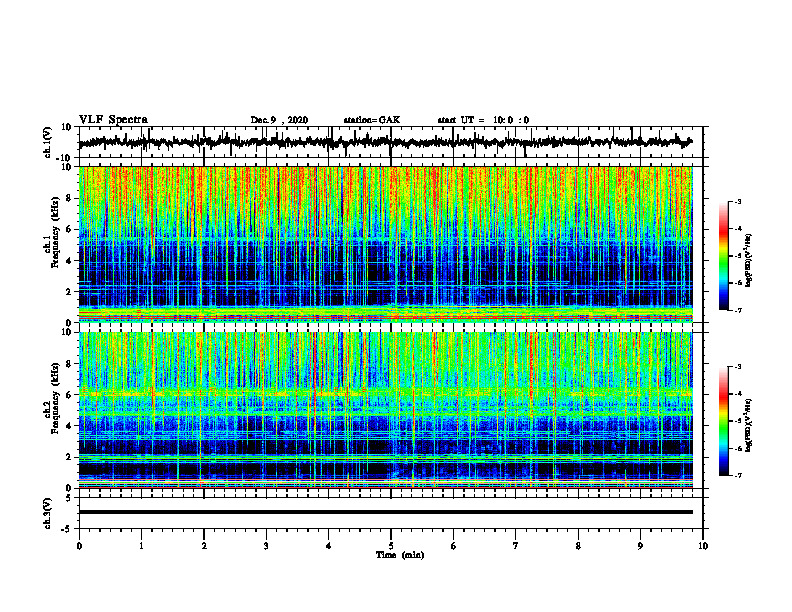The image size is (792, 612).
Task: Click the ch.1 spectrogram panel
Action: coord(386,244)
